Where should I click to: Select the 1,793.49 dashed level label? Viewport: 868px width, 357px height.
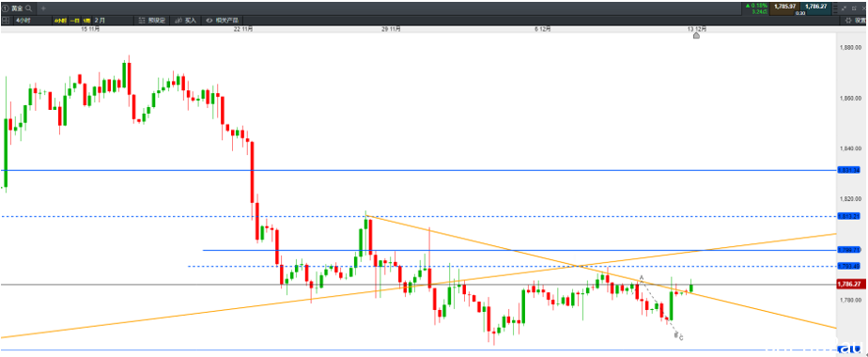848,266
